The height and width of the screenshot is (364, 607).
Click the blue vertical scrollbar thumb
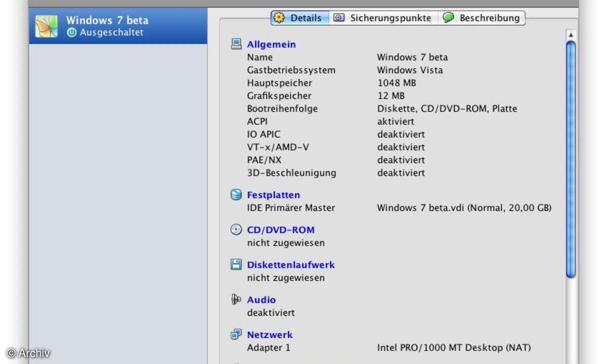point(571,160)
